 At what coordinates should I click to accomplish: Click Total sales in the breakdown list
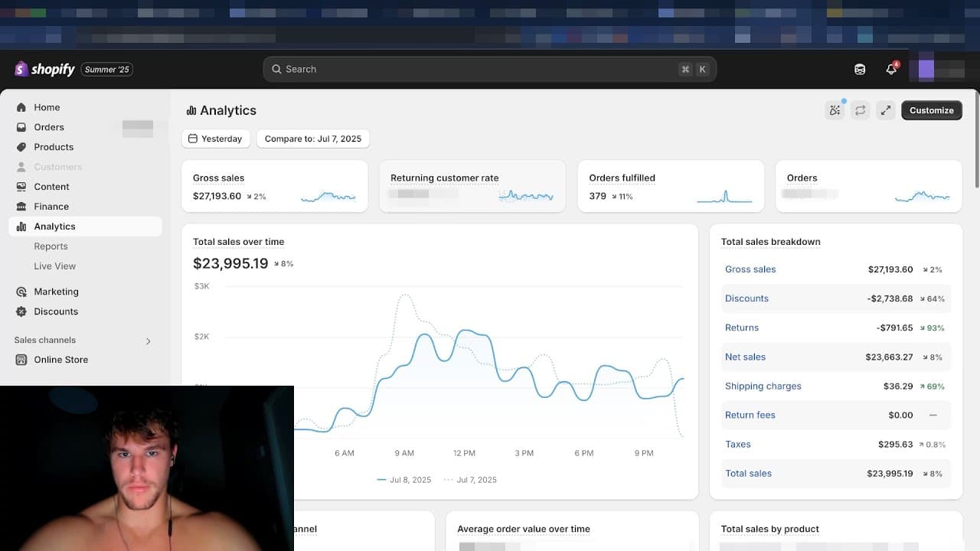[x=748, y=474]
